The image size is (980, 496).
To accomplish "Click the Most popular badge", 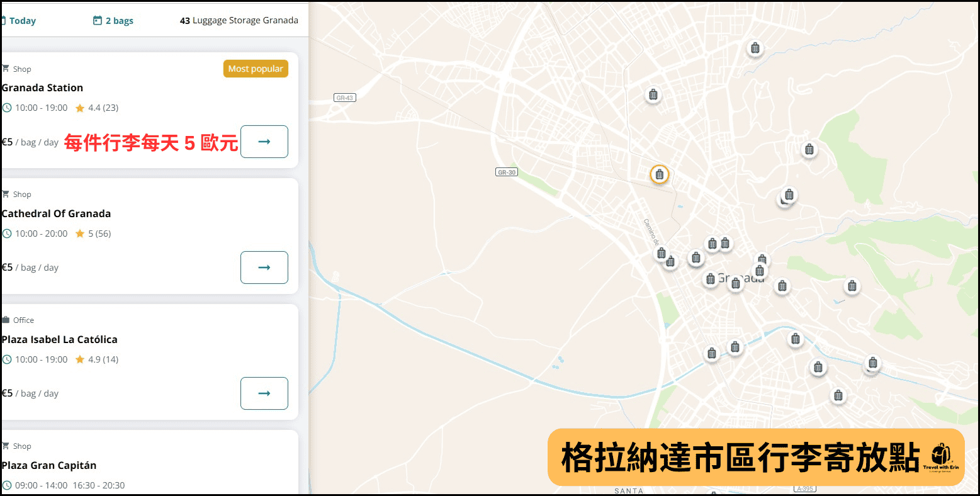I will 256,69.
